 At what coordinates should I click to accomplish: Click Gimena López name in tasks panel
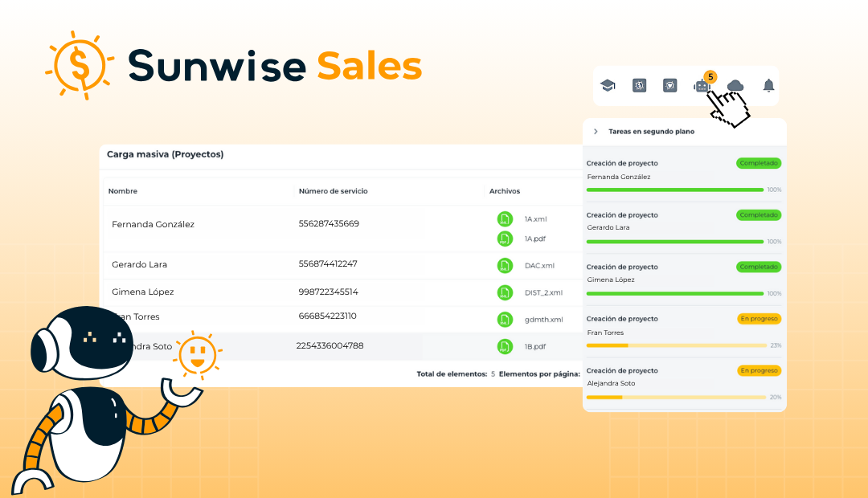[x=611, y=280]
